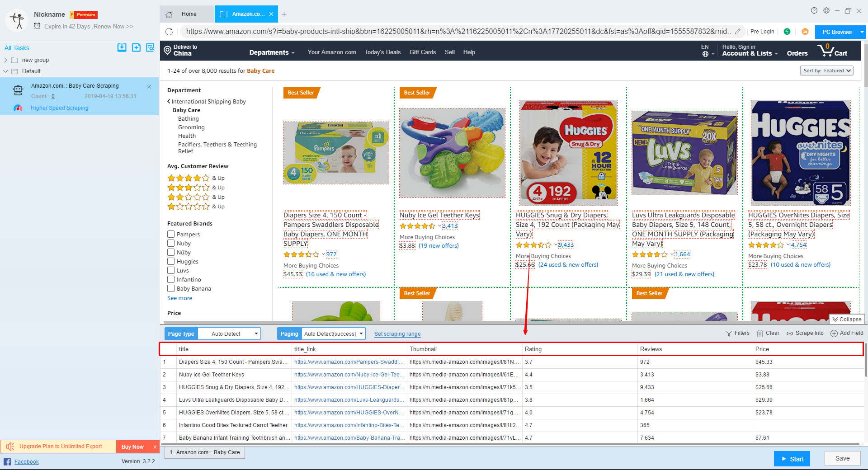Close the Baby Care-Scraping task entry
Screen dimensions: 868x470
pyautogui.click(x=149, y=87)
